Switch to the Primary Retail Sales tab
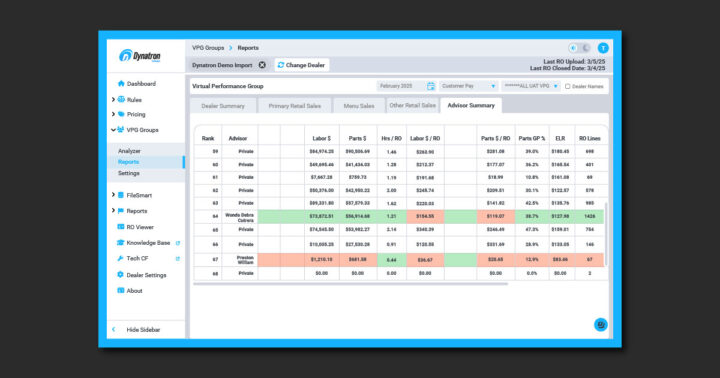Image resolution: width=720 pixels, height=378 pixels. (294, 106)
